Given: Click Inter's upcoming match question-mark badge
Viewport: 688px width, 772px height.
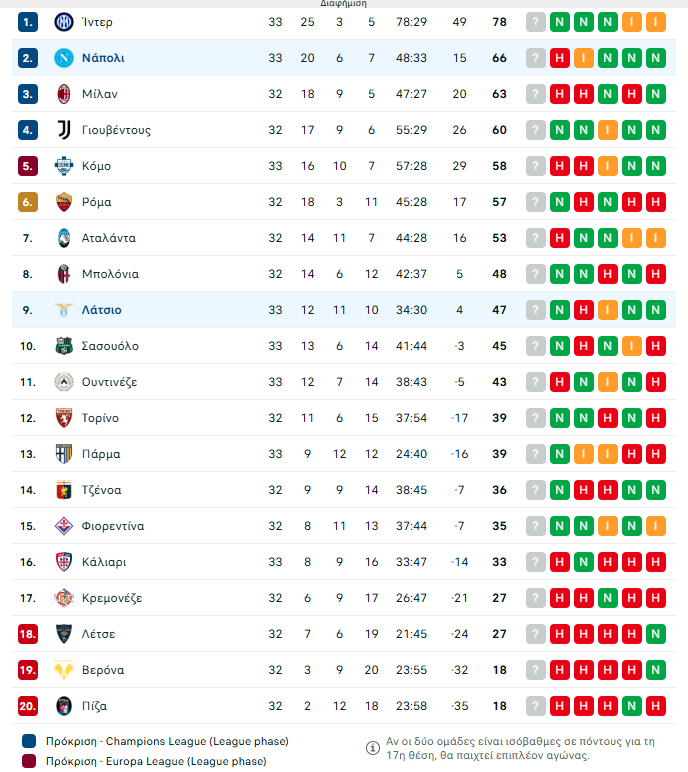Looking at the screenshot, I should point(536,22).
